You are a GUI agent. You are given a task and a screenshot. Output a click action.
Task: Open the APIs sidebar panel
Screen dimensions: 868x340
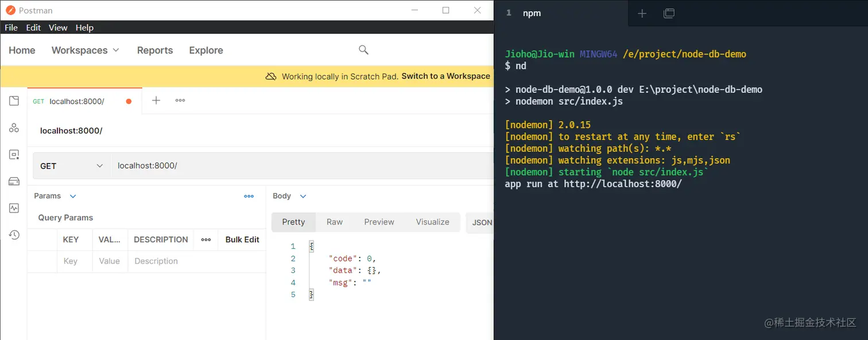14,127
